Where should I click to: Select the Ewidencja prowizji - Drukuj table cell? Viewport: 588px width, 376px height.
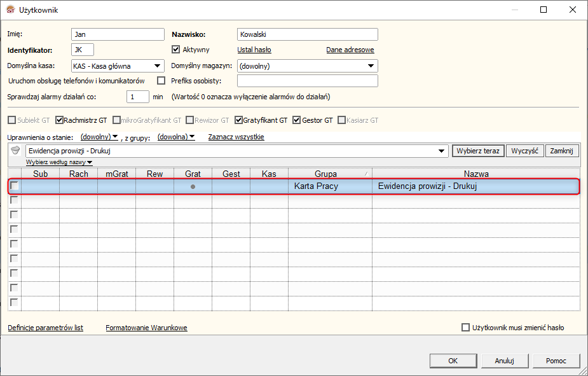476,186
